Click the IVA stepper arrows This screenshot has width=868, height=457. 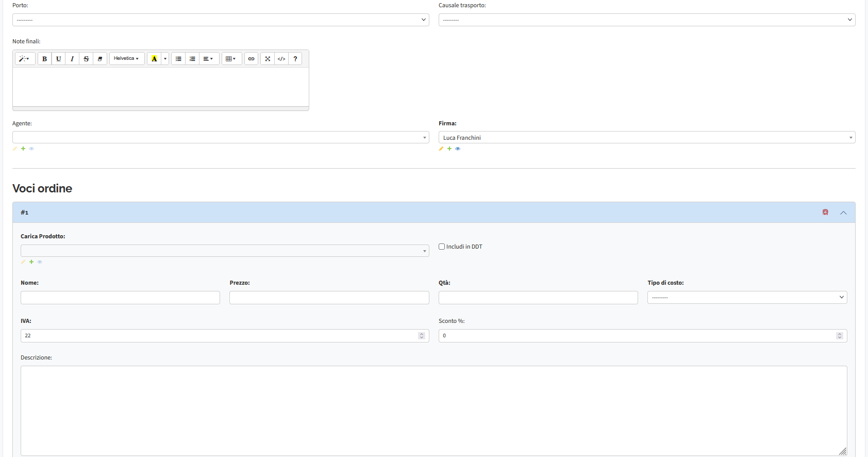point(422,336)
